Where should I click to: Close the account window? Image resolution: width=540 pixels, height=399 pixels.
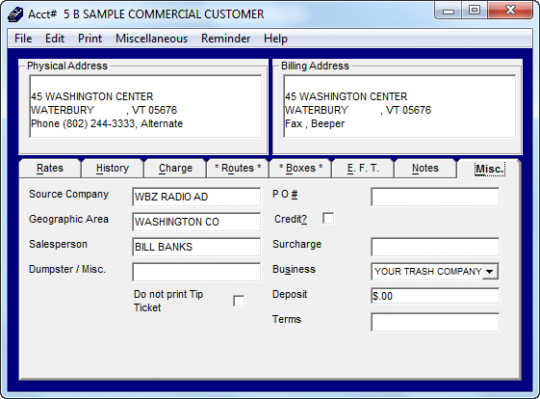pos(510,10)
